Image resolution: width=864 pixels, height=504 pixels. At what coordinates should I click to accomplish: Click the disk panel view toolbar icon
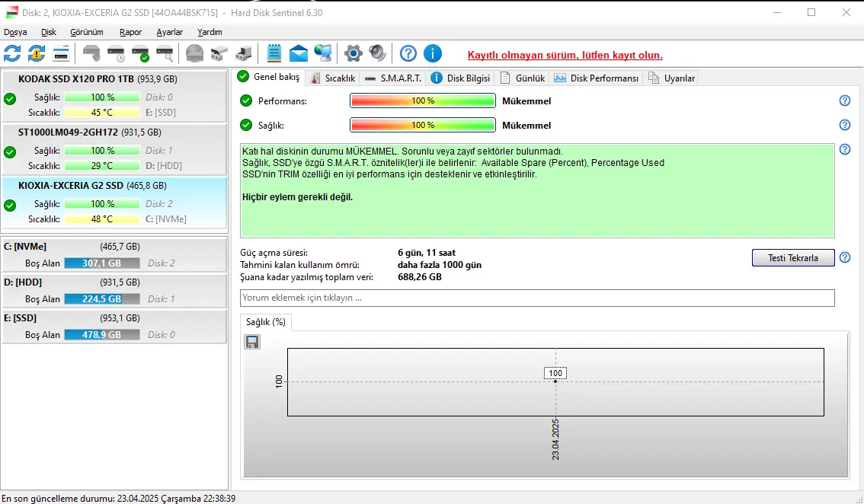click(61, 53)
